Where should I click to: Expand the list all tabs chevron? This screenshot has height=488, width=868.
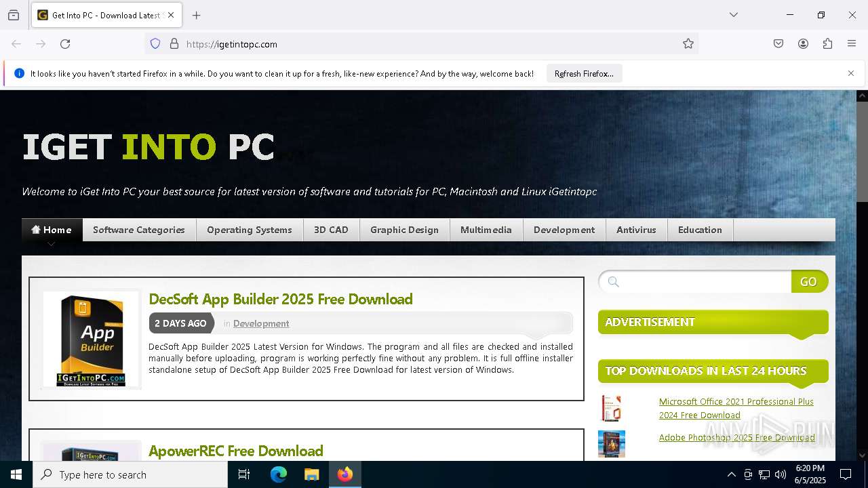(x=734, y=15)
